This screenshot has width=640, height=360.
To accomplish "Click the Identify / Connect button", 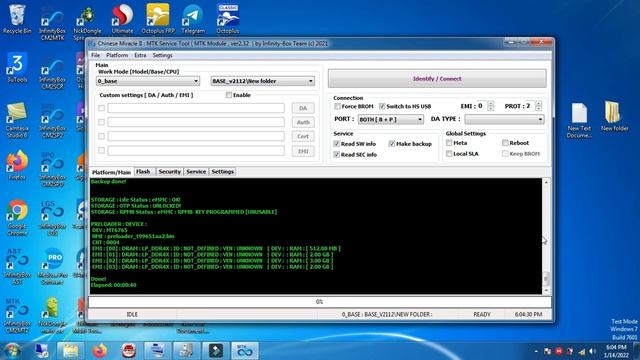I will (437, 79).
